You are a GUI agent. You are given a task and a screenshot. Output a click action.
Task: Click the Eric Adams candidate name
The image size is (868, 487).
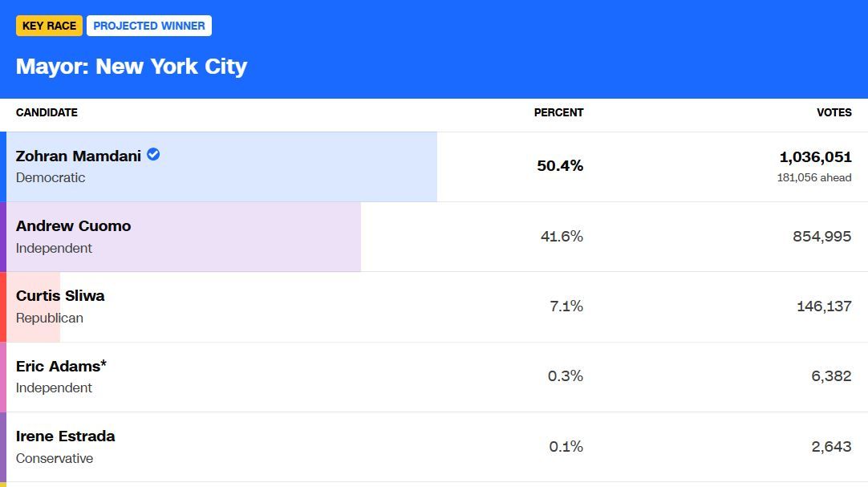point(61,366)
